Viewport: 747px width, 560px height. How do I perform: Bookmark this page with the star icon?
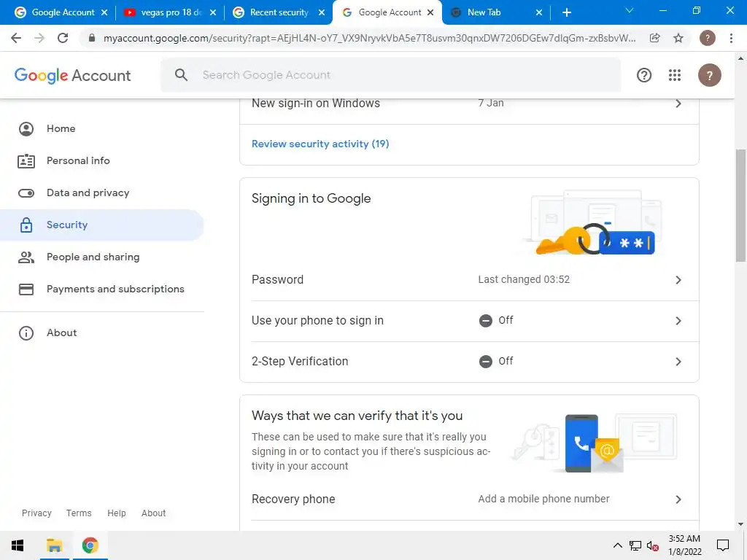(678, 38)
